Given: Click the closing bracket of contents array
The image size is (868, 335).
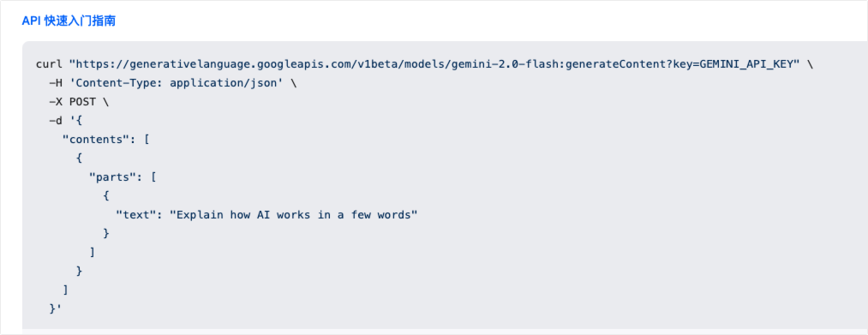Looking at the screenshot, I should tap(65, 290).
